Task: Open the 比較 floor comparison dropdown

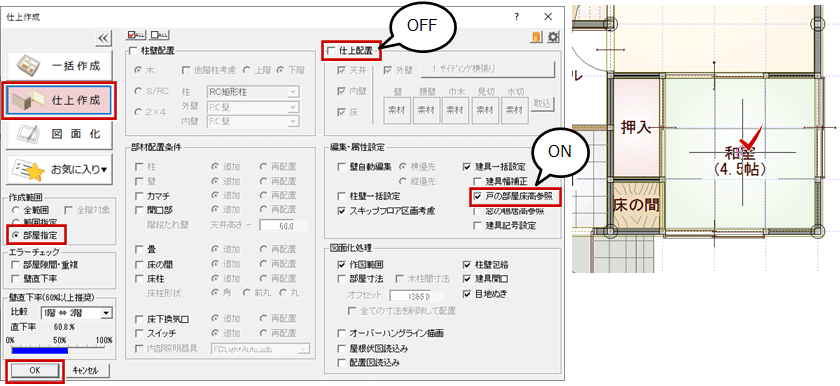Action: (75, 313)
